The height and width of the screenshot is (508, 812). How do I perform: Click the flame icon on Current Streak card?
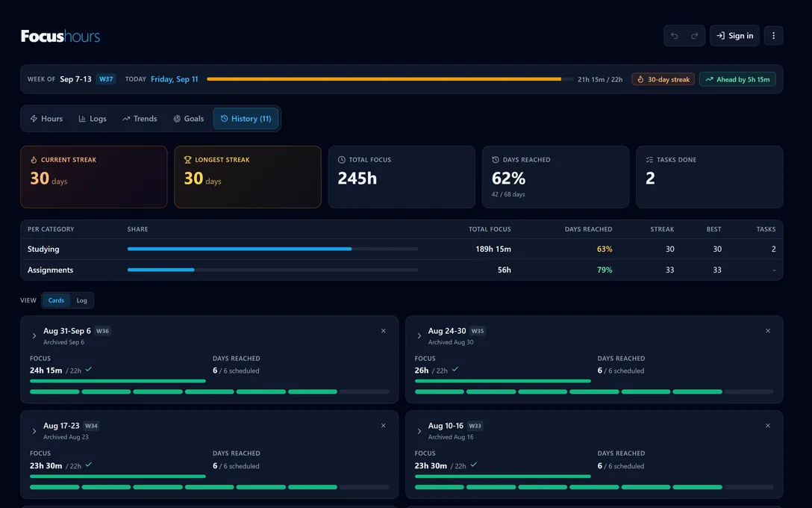tap(34, 160)
